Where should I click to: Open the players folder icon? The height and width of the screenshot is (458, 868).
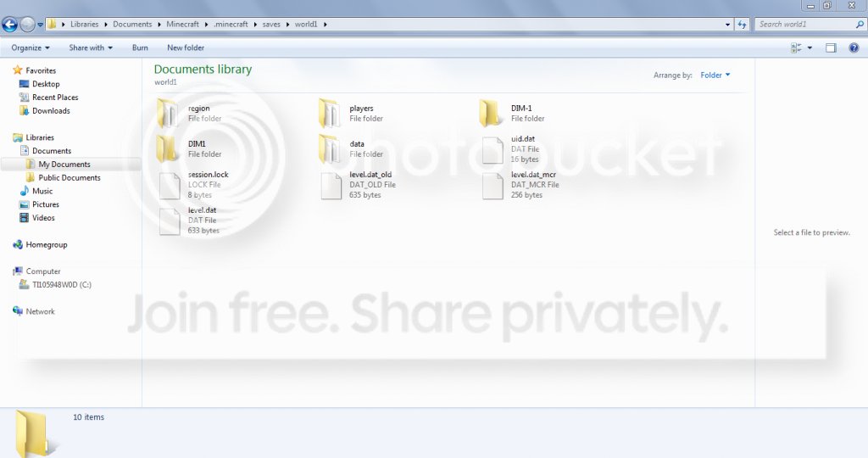331,114
